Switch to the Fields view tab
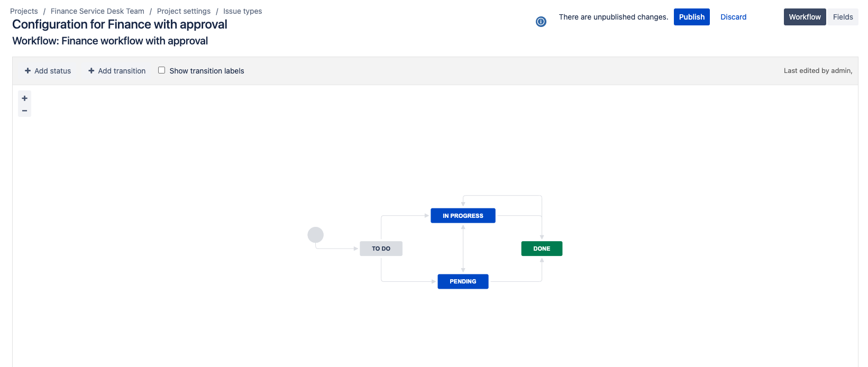The width and height of the screenshot is (868, 367). click(843, 17)
